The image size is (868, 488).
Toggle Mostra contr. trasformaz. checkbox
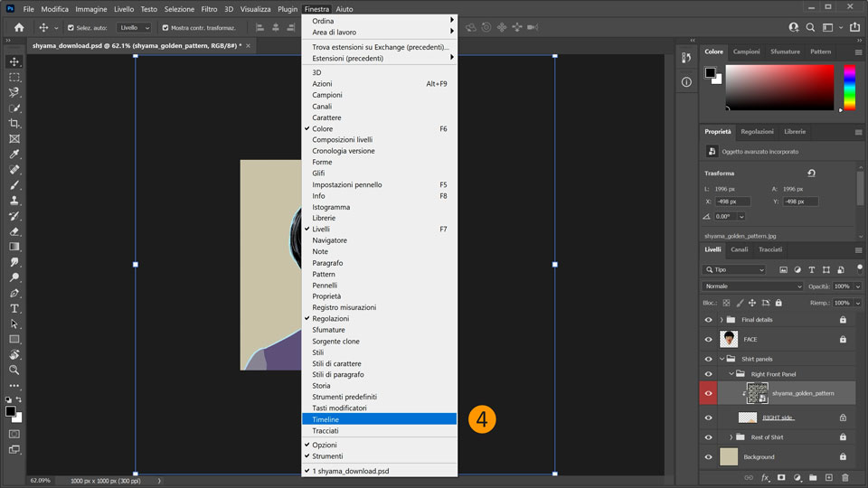click(165, 28)
